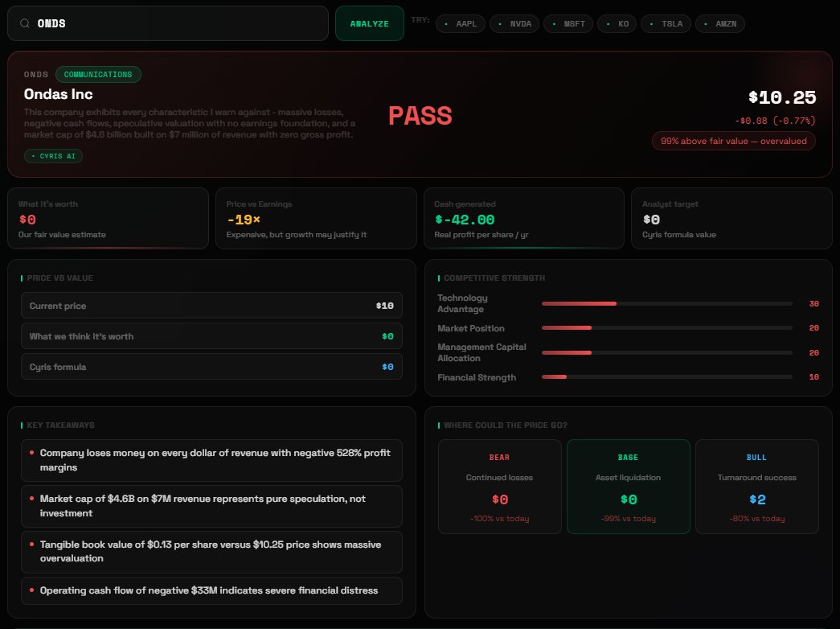Viewport: 840px width, 629px height.
Task: Click the Current price row
Action: (x=211, y=306)
